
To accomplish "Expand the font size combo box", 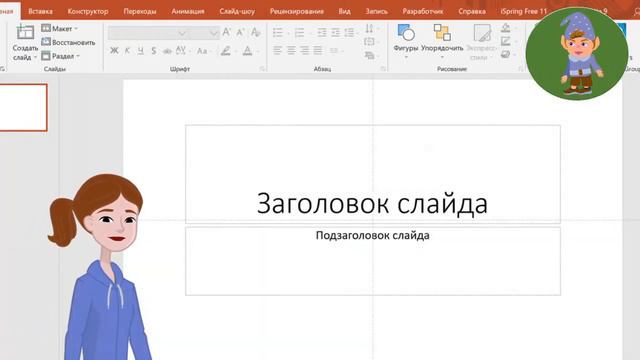I will click(214, 33).
